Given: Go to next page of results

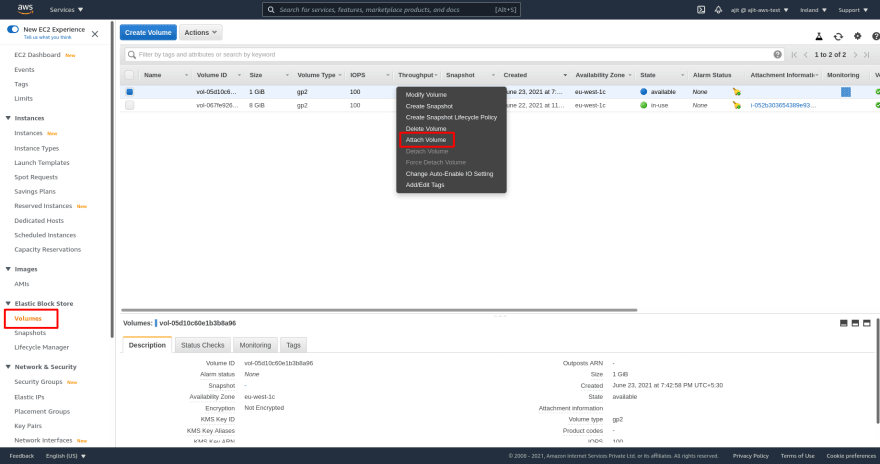Looking at the screenshot, I should click(855, 54).
